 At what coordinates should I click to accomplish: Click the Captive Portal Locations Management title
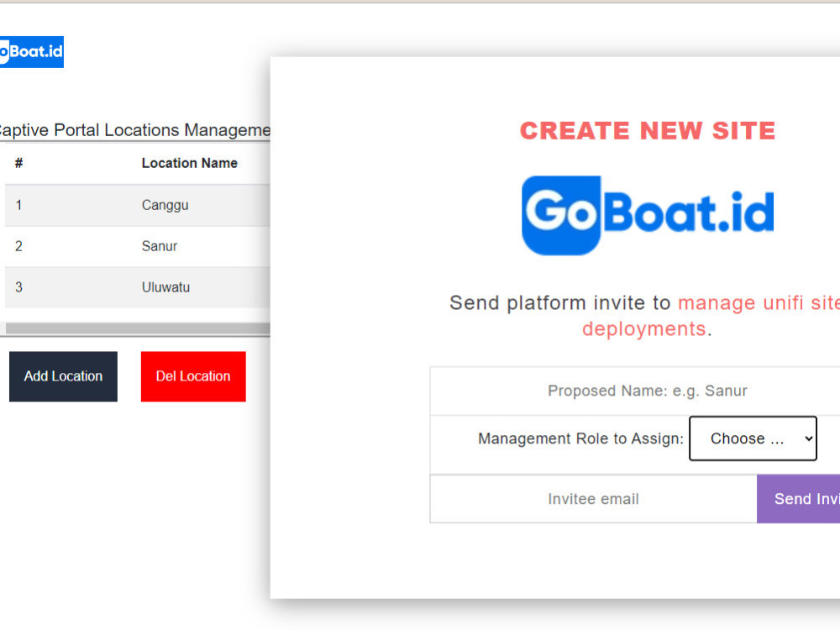(134, 130)
